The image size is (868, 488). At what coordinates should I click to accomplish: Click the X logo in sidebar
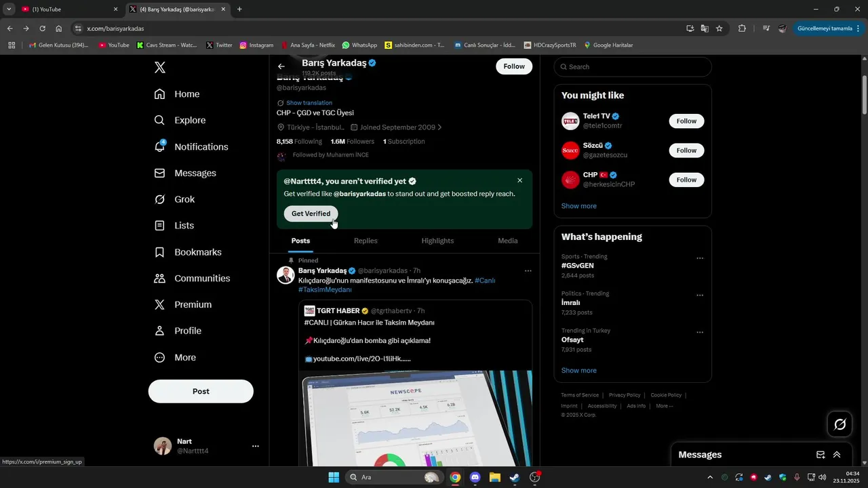click(x=159, y=67)
